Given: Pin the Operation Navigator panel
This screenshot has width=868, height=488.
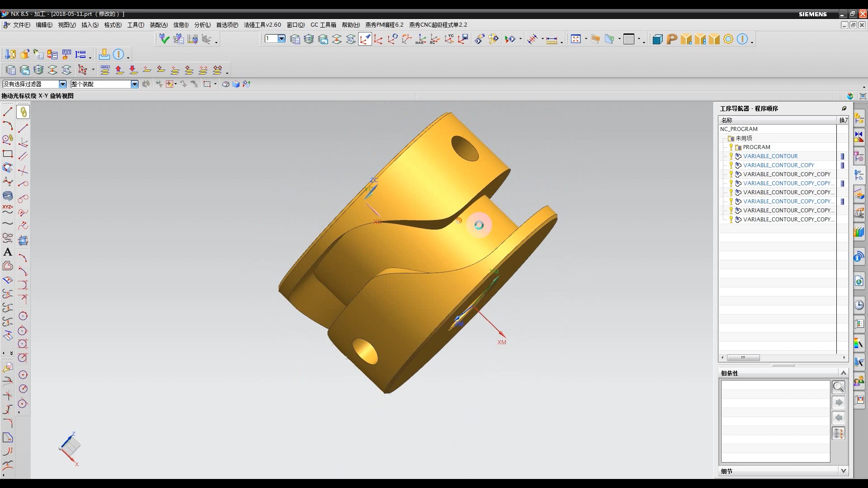Looking at the screenshot, I should (x=844, y=108).
